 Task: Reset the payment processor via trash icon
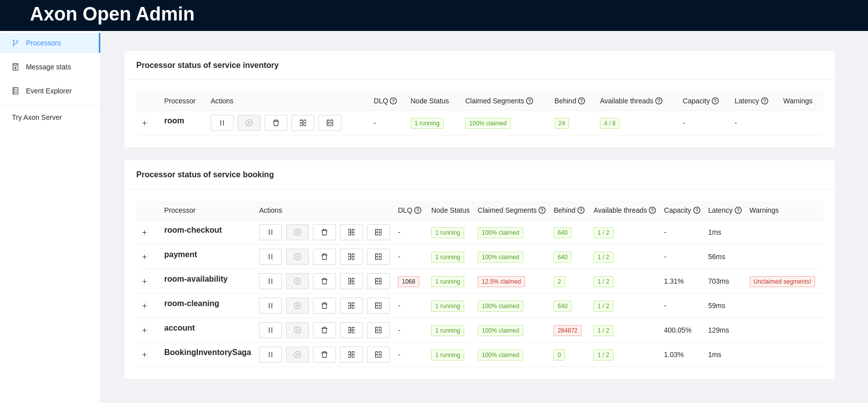point(324,257)
